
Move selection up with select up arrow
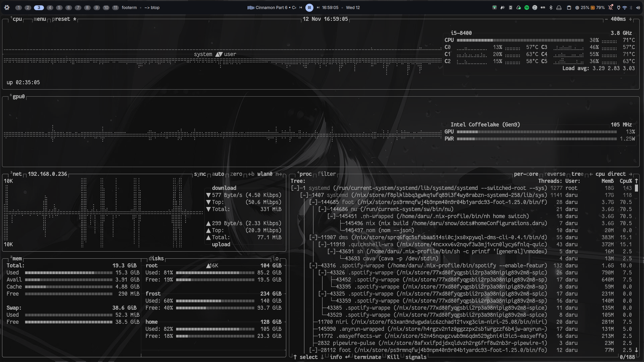[295, 357]
